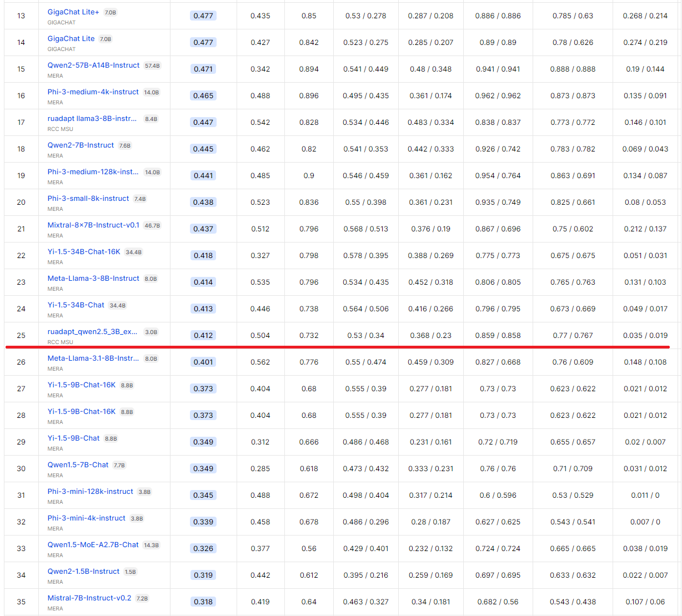Open the ruadapt_qwen2.5_3B_ex... model link
The image size is (682, 616).
[x=92, y=332]
